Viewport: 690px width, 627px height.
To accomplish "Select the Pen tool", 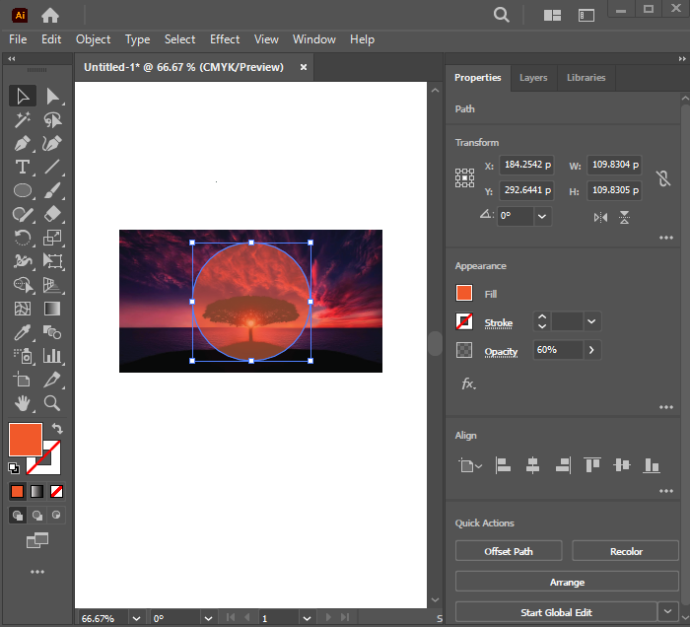I will [22, 143].
